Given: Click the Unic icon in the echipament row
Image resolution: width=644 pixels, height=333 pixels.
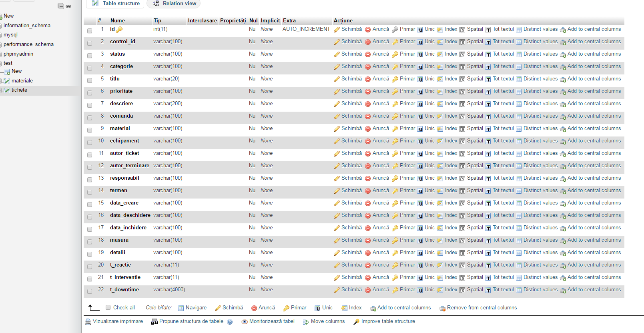Looking at the screenshot, I should pos(420,141).
